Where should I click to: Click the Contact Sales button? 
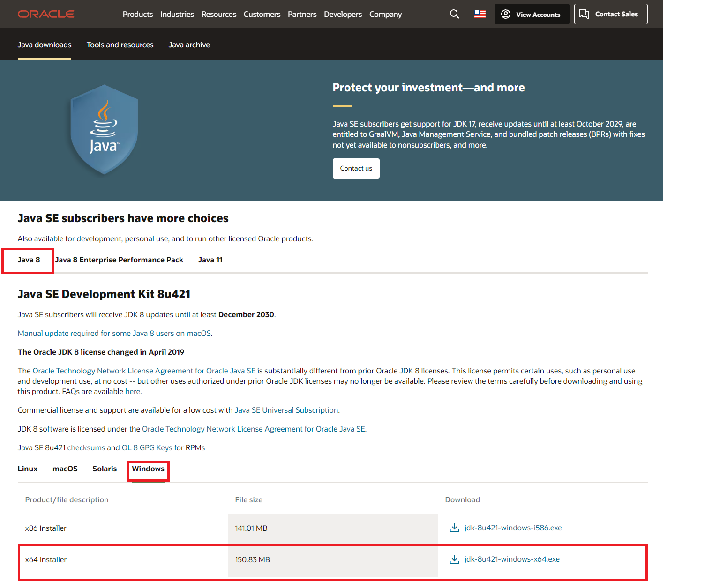tap(611, 14)
